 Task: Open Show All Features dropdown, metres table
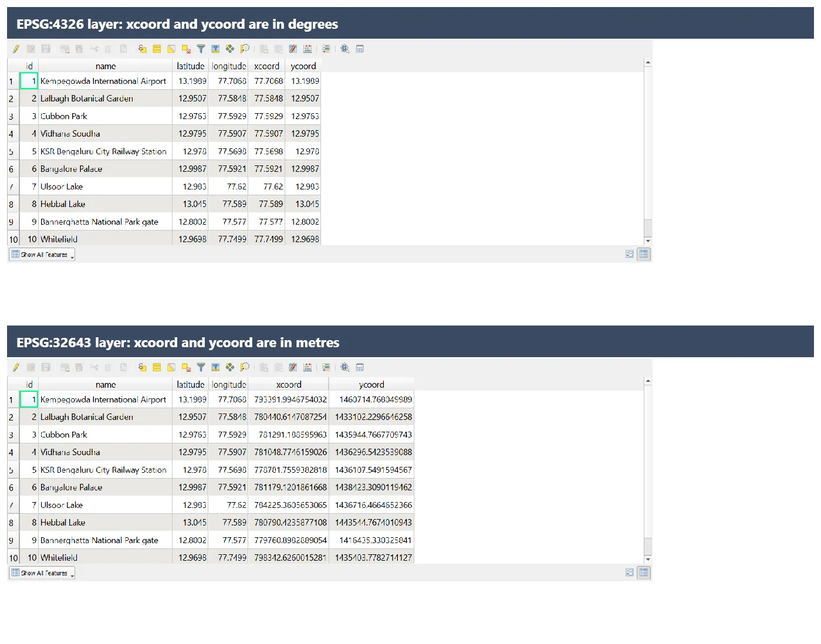coord(42,573)
